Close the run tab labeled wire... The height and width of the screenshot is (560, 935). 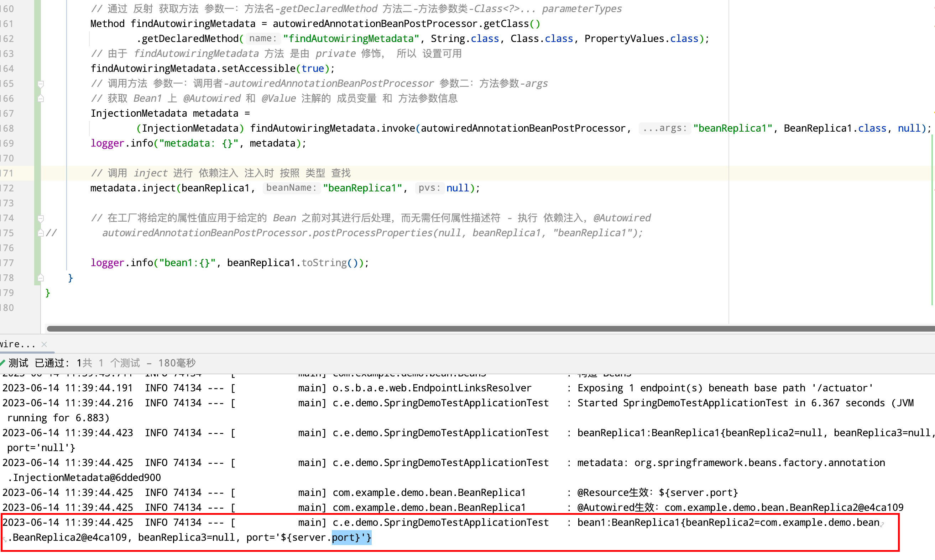44,344
